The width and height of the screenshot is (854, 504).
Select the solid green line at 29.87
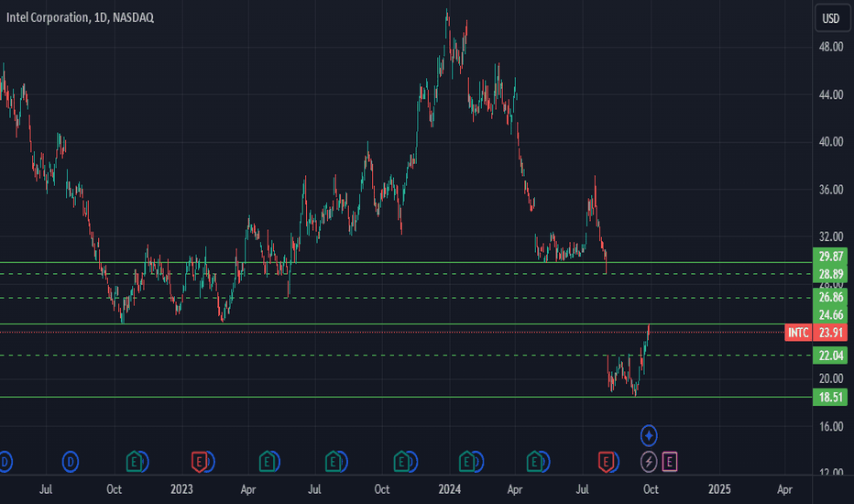[406, 263]
